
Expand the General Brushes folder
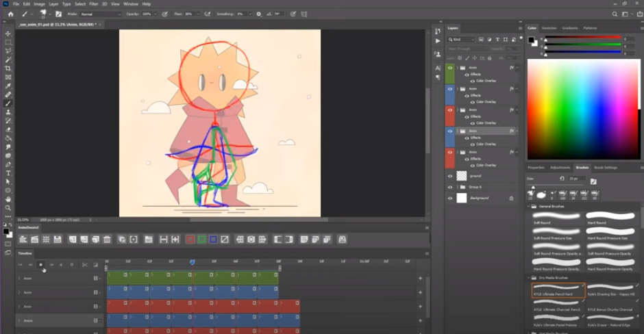[529, 206]
